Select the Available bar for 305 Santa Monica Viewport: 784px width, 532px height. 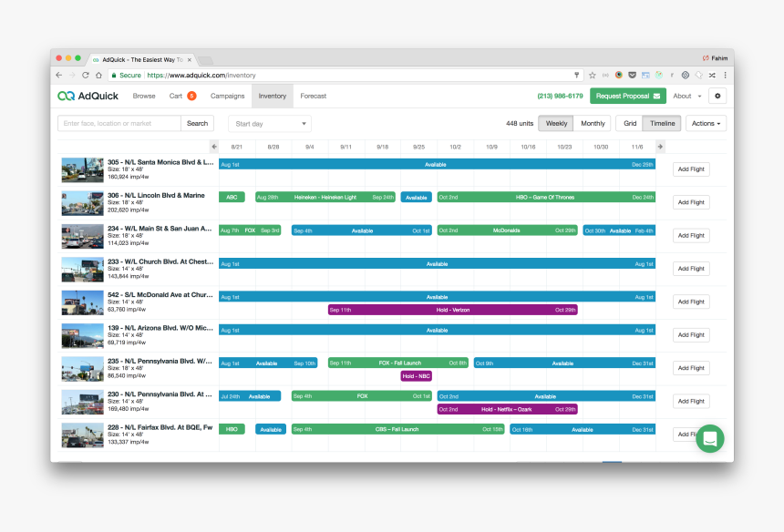pos(437,164)
